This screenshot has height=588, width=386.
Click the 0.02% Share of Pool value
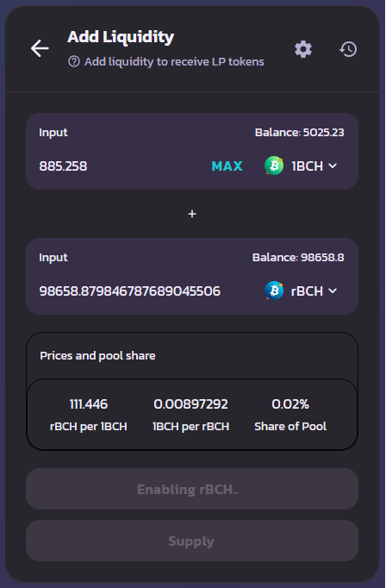click(x=290, y=404)
